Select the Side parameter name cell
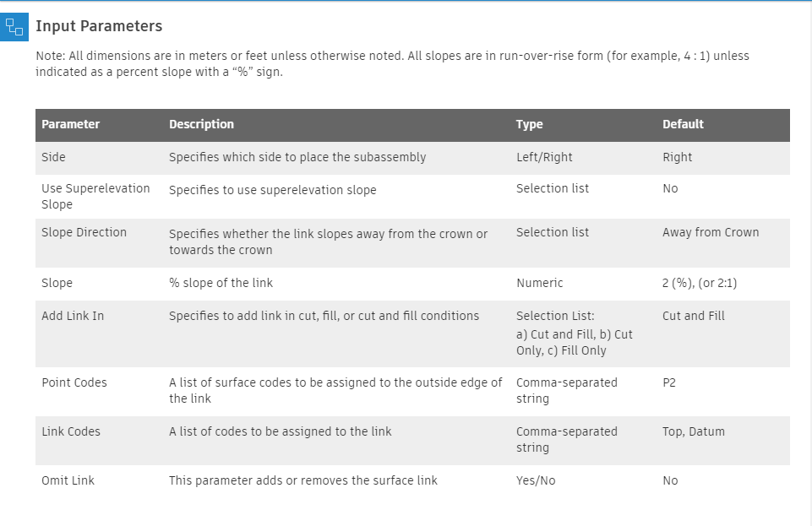Viewport: 812px width, 526px height. click(53, 157)
